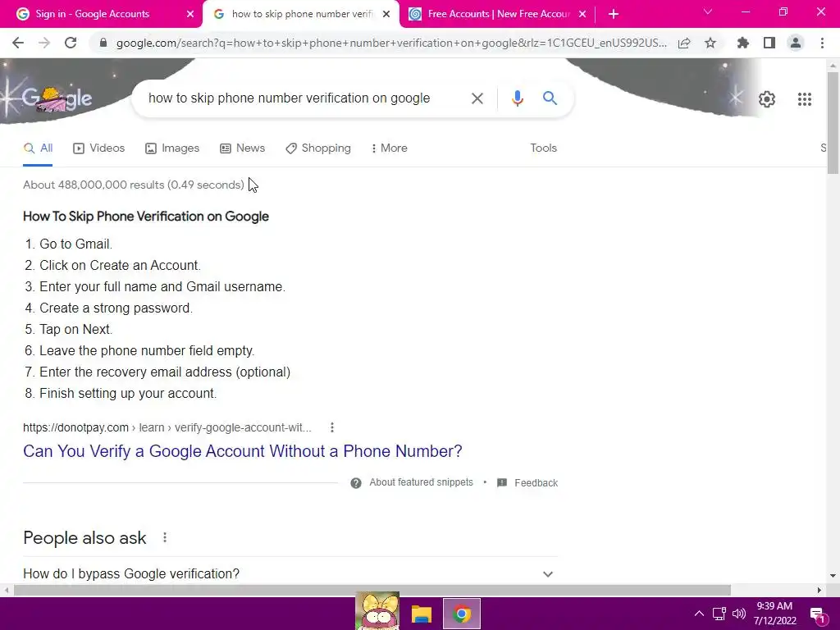The image size is (840, 630).
Task: Switch to Videos results
Action: tap(99, 148)
